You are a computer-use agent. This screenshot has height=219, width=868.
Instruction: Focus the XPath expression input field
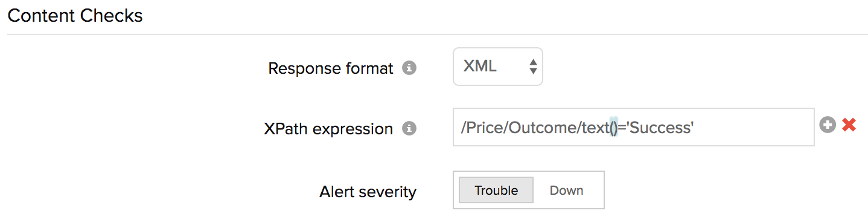click(634, 127)
